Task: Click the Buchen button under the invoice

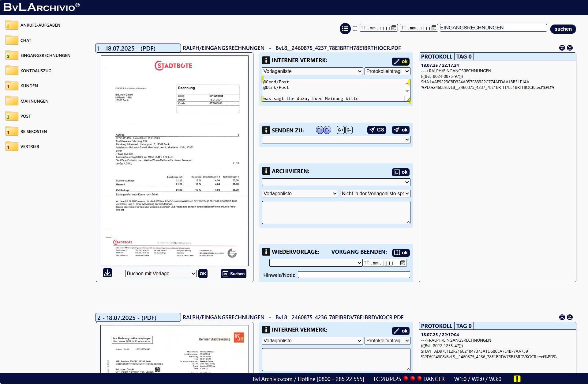Action: coord(234,274)
